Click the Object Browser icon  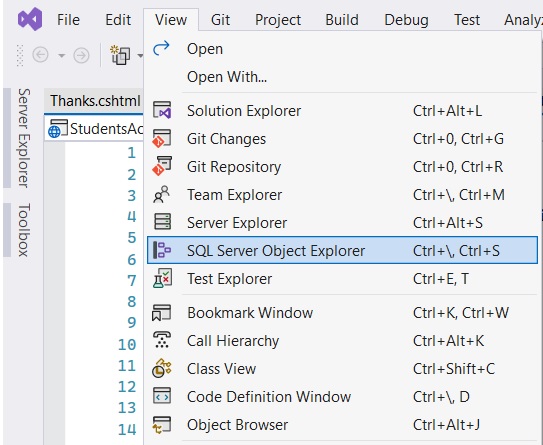[x=161, y=425]
